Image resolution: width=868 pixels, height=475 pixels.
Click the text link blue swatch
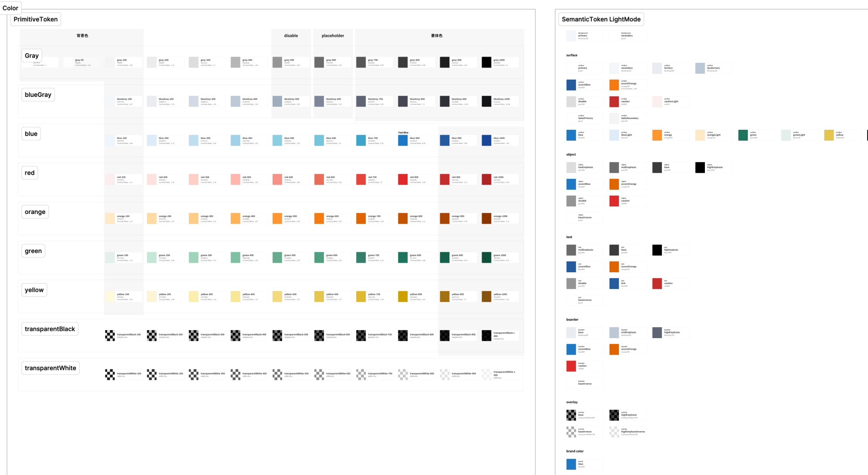[614, 284]
